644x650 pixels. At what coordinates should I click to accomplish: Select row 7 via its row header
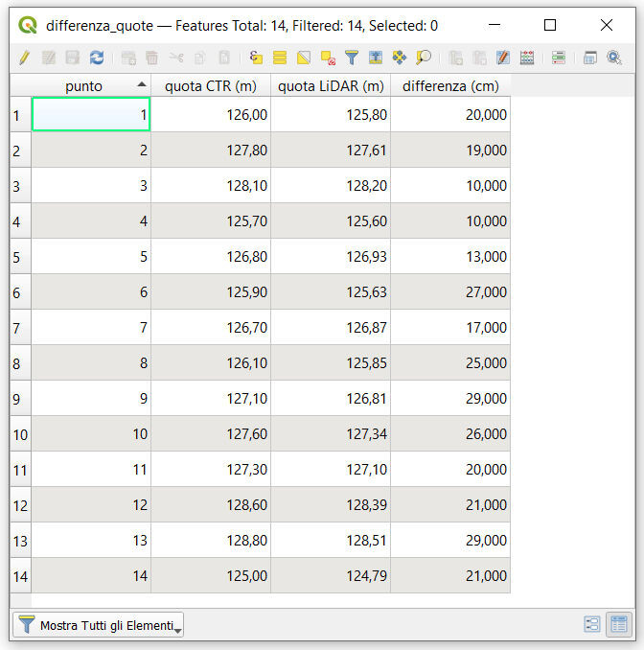(20, 328)
